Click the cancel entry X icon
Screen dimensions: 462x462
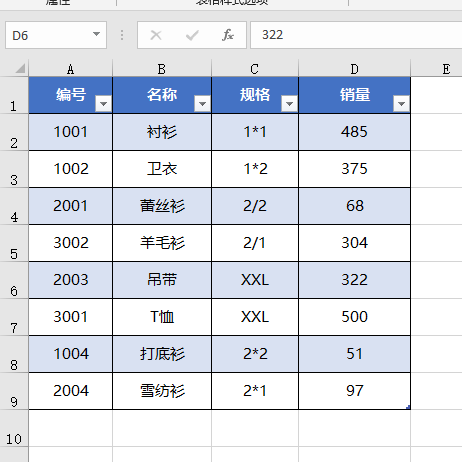[156, 35]
